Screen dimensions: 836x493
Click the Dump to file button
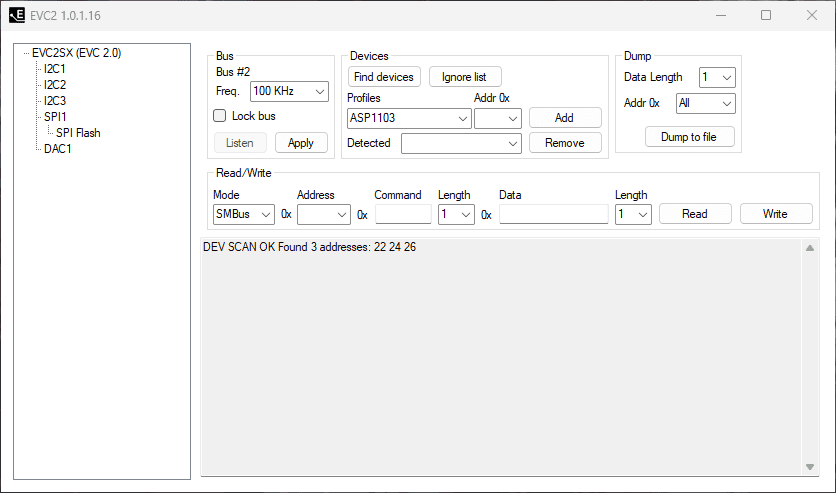[689, 136]
